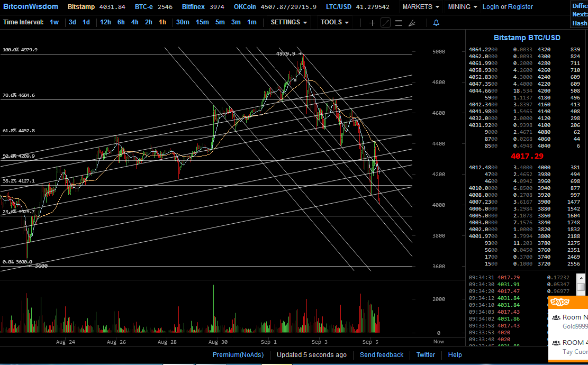The image size is (588, 365).
Task: Open the Bitfinex market ticker
Action: [x=203, y=7]
